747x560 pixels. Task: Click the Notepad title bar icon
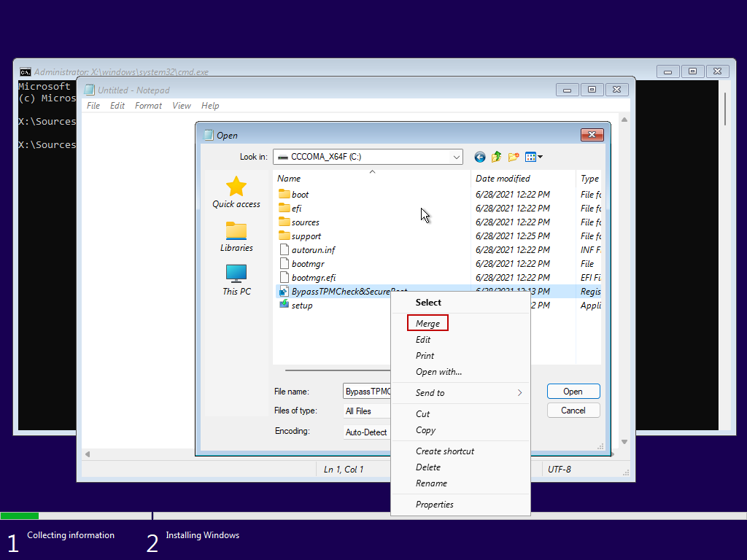(90, 90)
